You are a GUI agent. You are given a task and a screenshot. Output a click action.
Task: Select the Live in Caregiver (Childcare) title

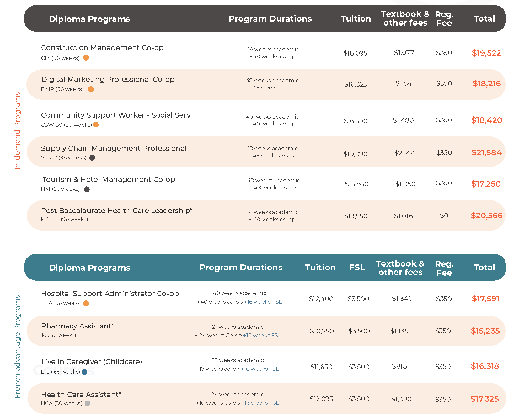tap(92, 362)
